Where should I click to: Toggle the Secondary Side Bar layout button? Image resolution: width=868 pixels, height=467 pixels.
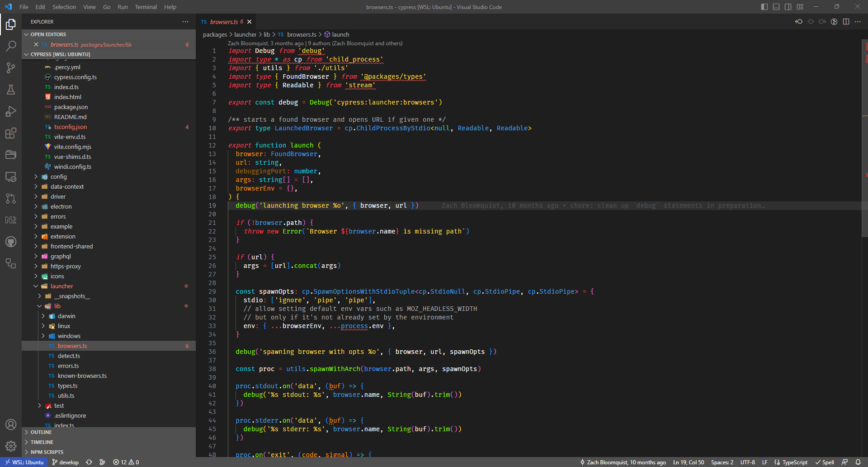coord(788,7)
